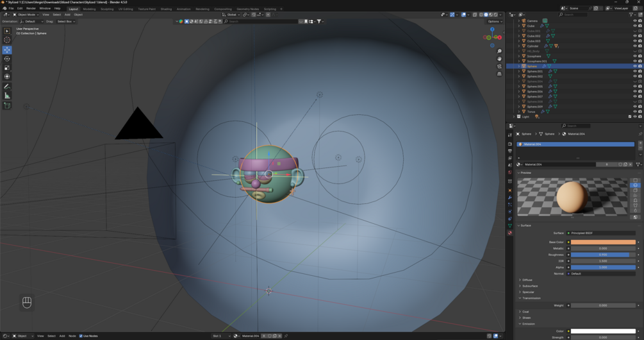This screenshot has width=644, height=340.
Task: Open the Orientation Default dropdown
Action: click(31, 21)
